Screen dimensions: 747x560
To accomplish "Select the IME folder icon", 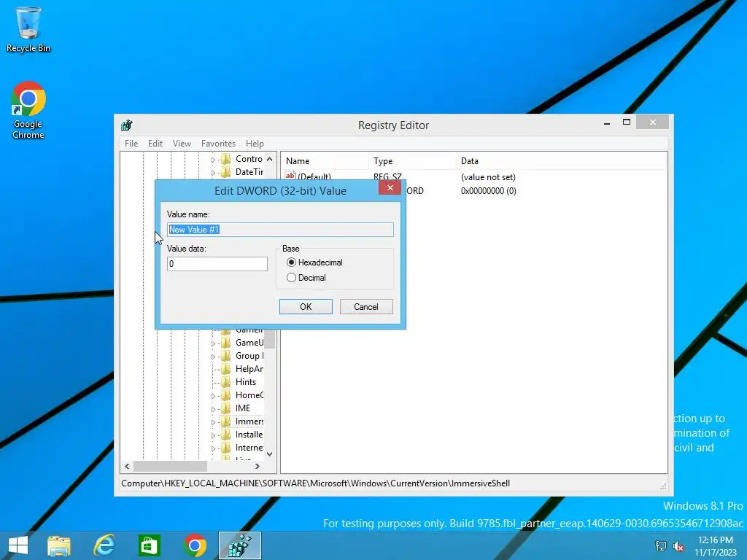I will click(x=226, y=408).
